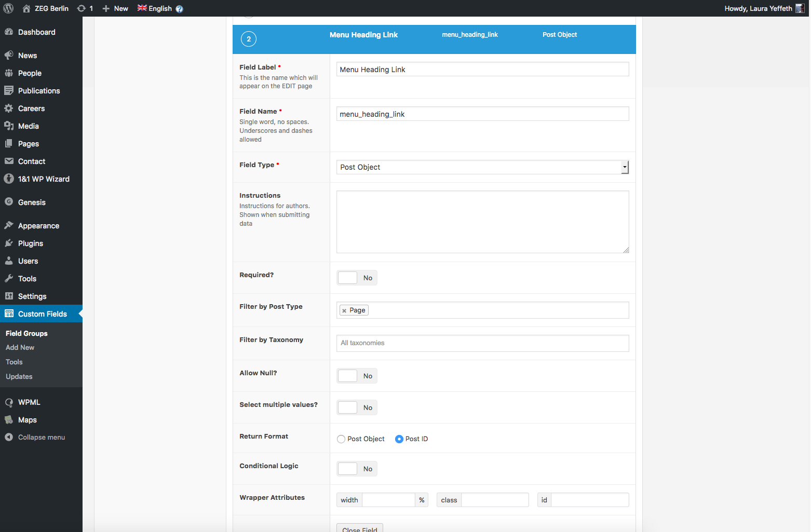This screenshot has height=532, width=811.
Task: Click the Appearance paintbrush icon
Action: pos(9,225)
